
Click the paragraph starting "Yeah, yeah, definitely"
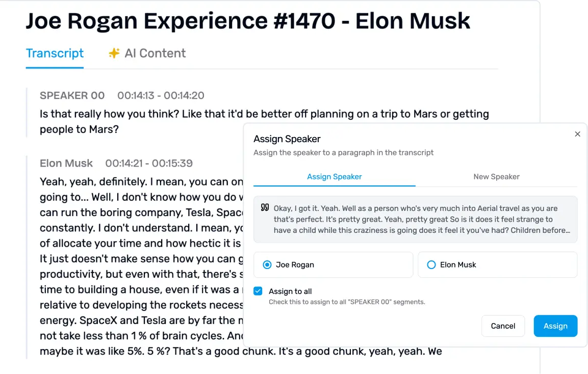[138, 259]
